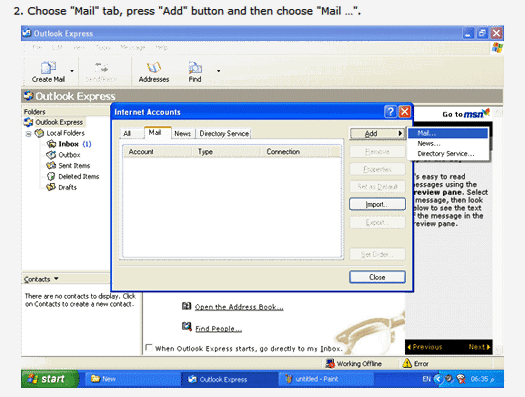Choose News... from the Add menu
Viewport: 525px width, 397px height.
[448, 143]
